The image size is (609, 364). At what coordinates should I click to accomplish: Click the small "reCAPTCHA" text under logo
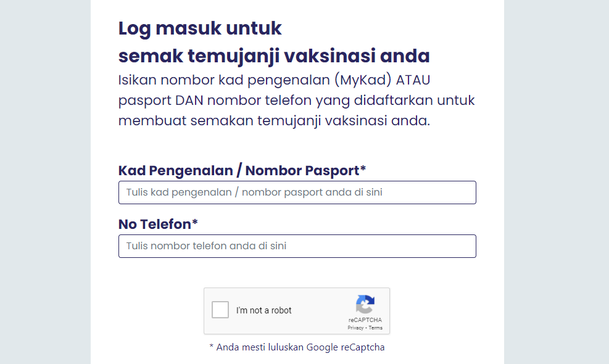365,320
